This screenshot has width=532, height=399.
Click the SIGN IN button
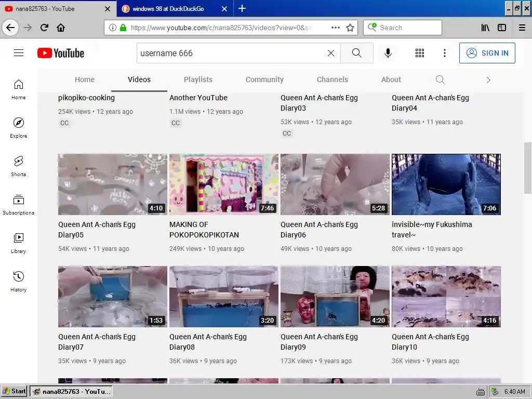click(487, 53)
